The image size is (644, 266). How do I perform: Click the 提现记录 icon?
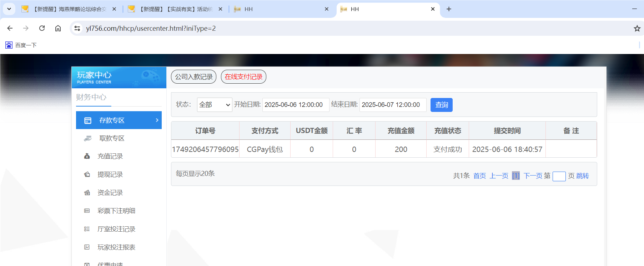tap(87, 174)
